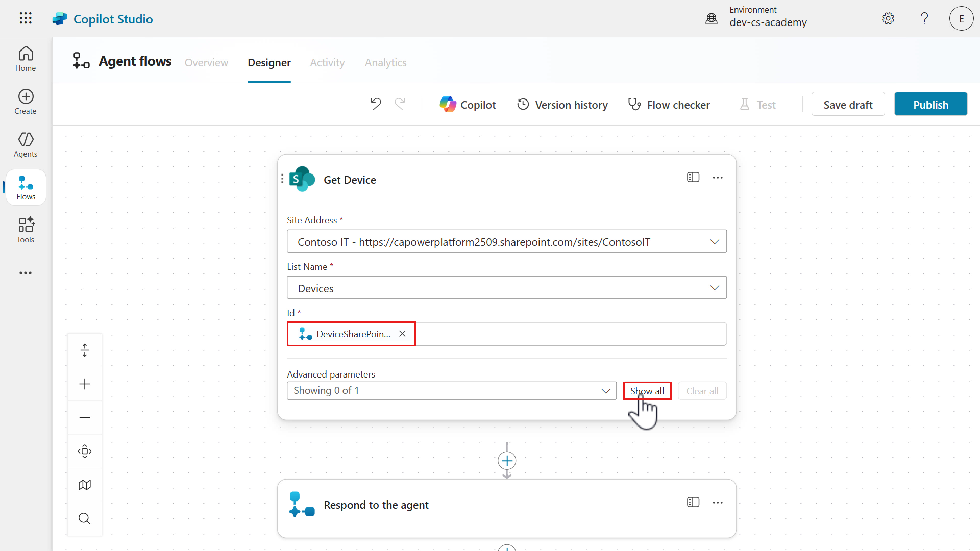The image size is (980, 551).
Task: Open the List Name dropdown
Action: pyautogui.click(x=715, y=287)
